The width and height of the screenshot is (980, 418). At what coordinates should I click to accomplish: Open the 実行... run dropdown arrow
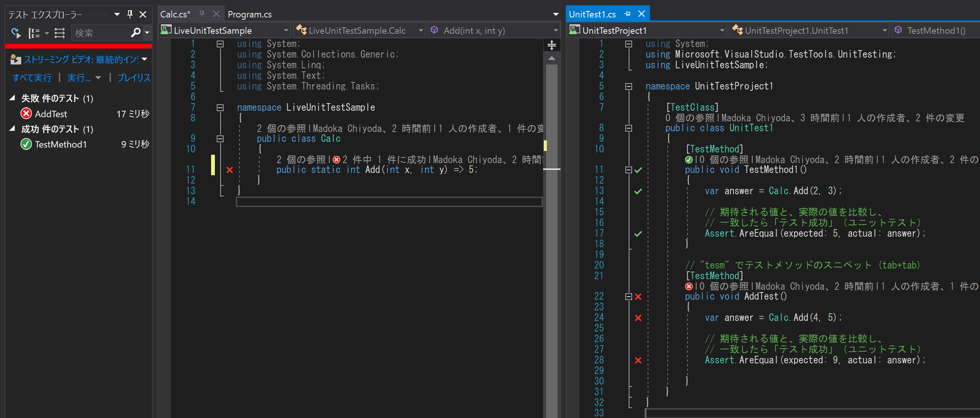coord(98,78)
